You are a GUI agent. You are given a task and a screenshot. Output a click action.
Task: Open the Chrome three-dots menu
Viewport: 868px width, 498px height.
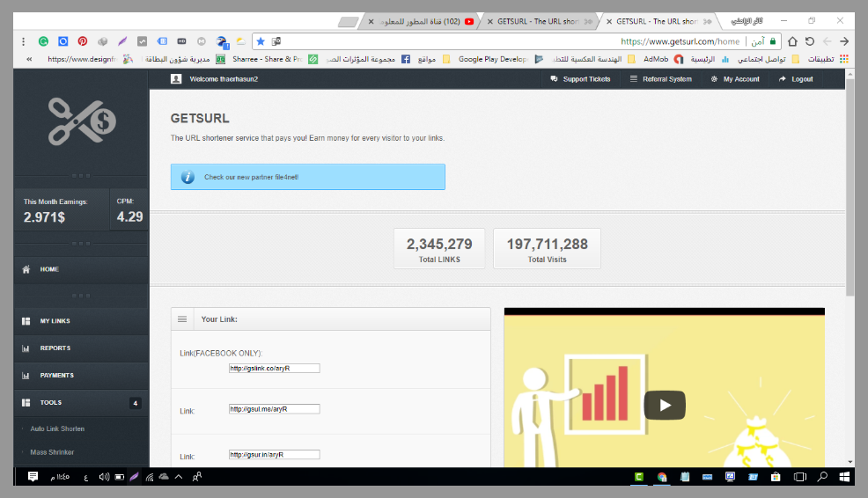click(x=23, y=41)
